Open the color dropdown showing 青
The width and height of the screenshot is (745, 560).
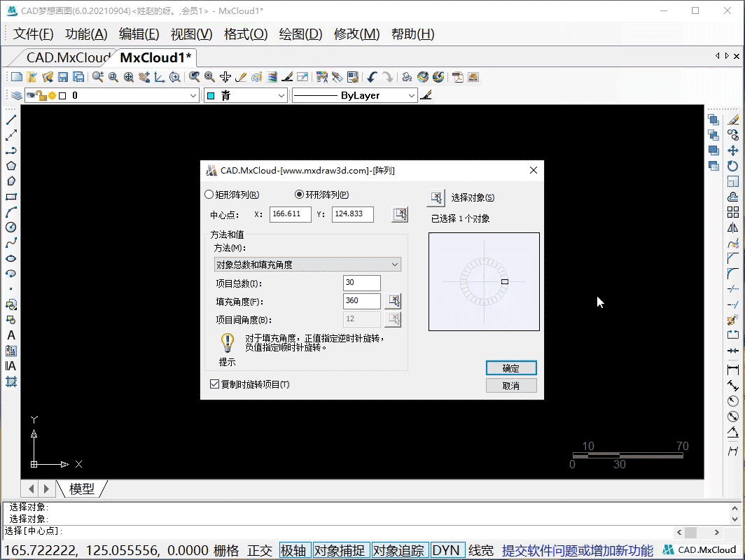click(x=246, y=95)
